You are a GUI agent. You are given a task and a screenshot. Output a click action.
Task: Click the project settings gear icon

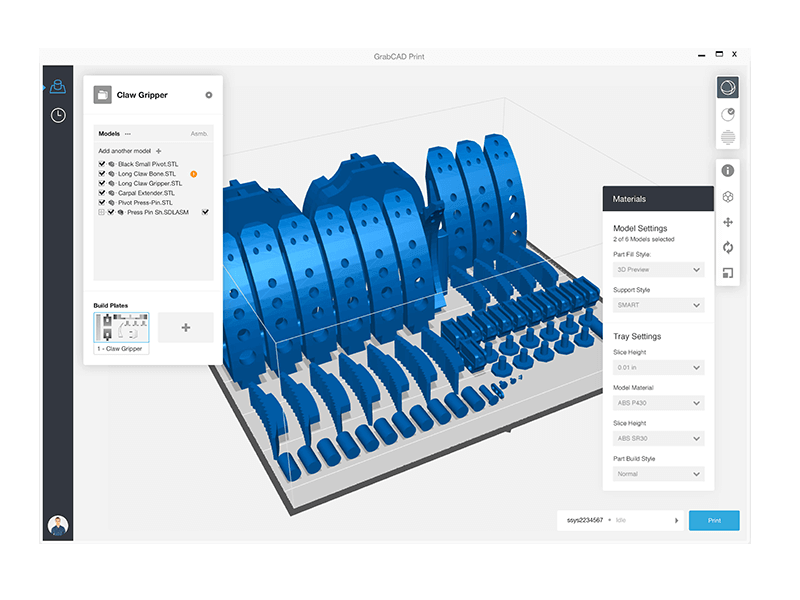[209, 95]
